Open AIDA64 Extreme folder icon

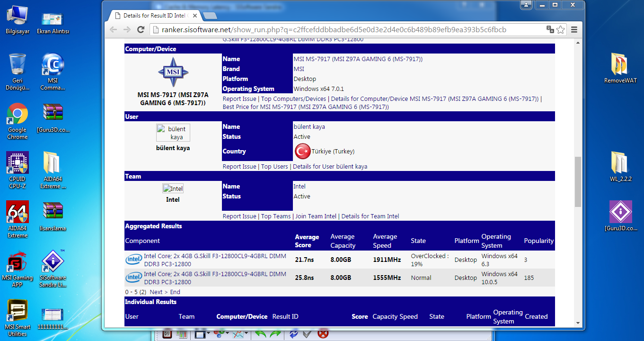coord(53,170)
